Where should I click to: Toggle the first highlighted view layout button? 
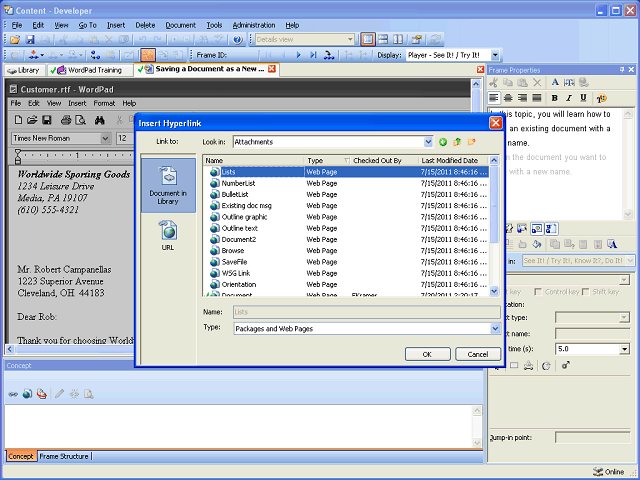368,40
